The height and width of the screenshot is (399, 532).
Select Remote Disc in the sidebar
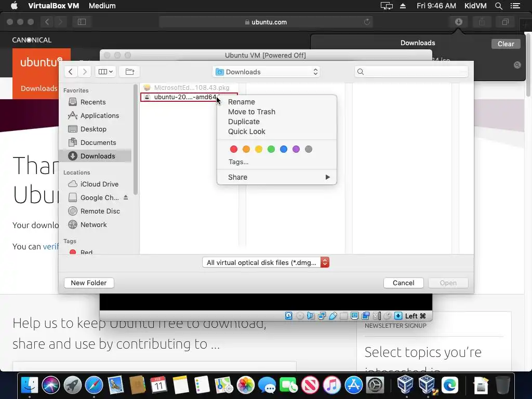95,211
